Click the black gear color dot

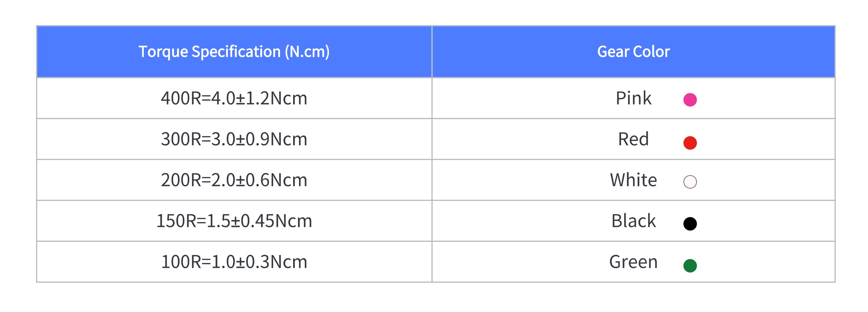point(690,224)
